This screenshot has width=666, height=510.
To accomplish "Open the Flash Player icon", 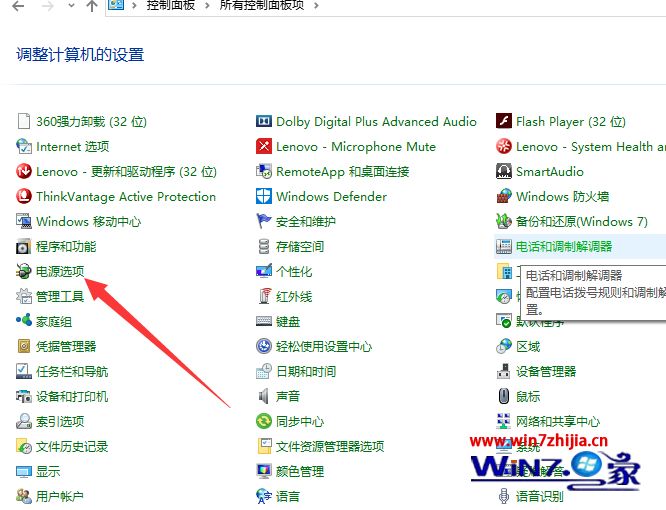I will click(504, 121).
